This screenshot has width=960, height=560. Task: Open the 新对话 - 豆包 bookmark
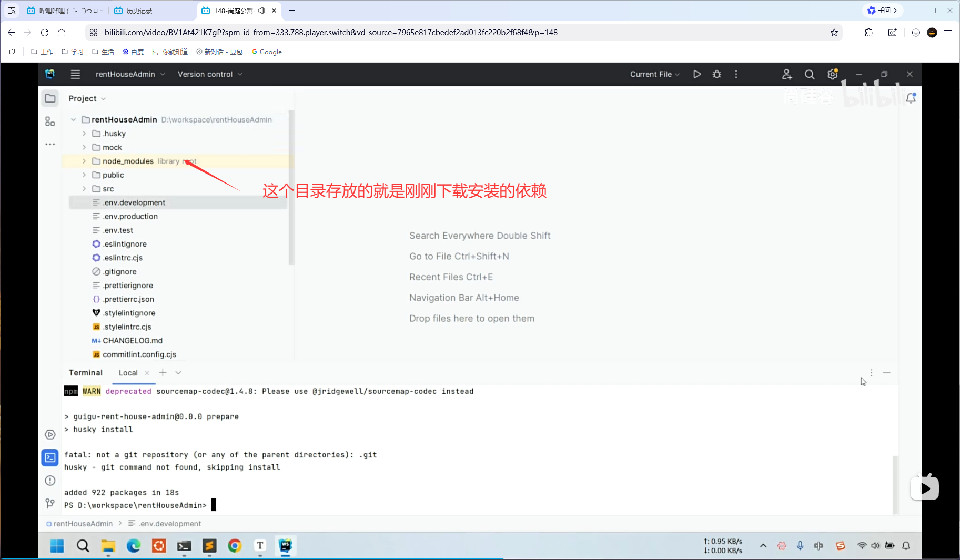point(219,52)
